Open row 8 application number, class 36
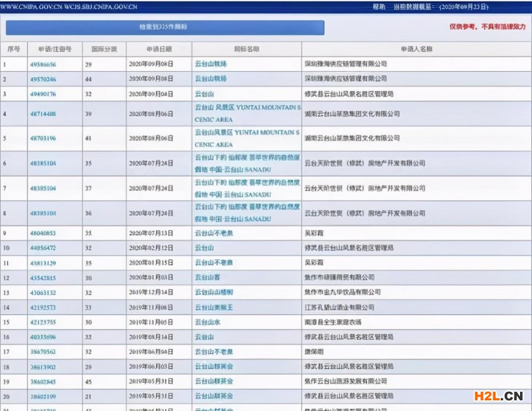This screenshot has width=532, height=411. tap(43, 213)
